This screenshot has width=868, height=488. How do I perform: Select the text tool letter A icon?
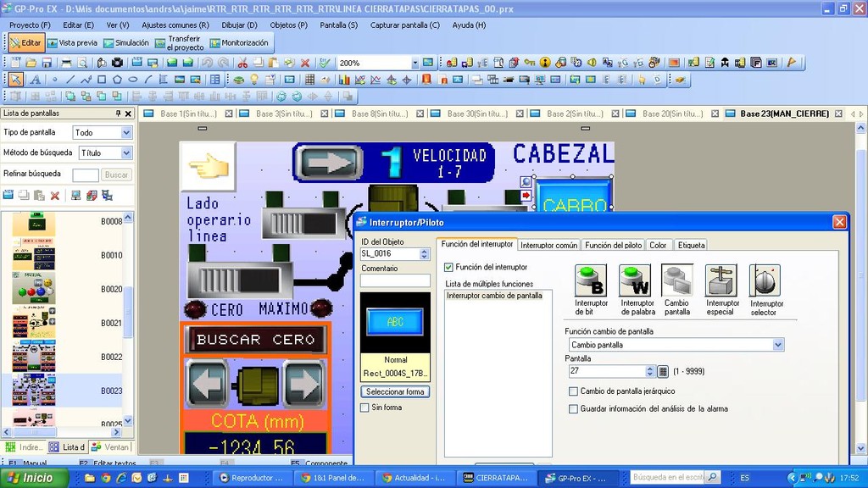click(35, 80)
